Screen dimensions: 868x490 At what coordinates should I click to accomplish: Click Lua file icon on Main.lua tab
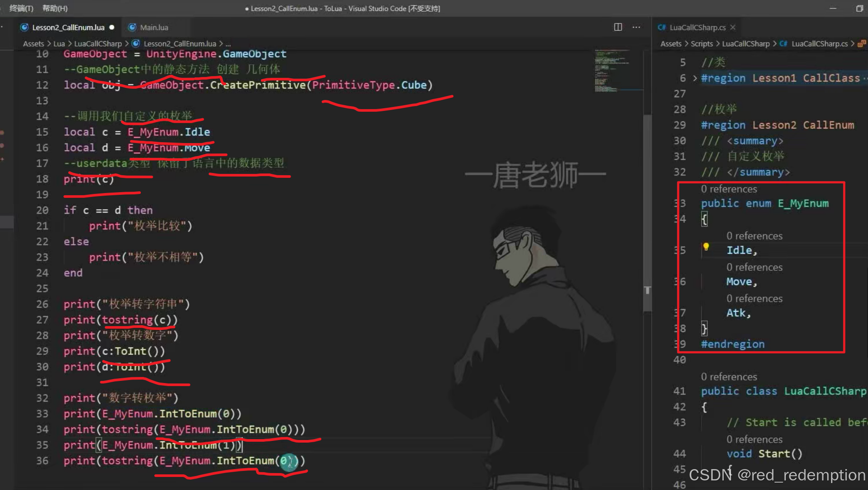[132, 27]
